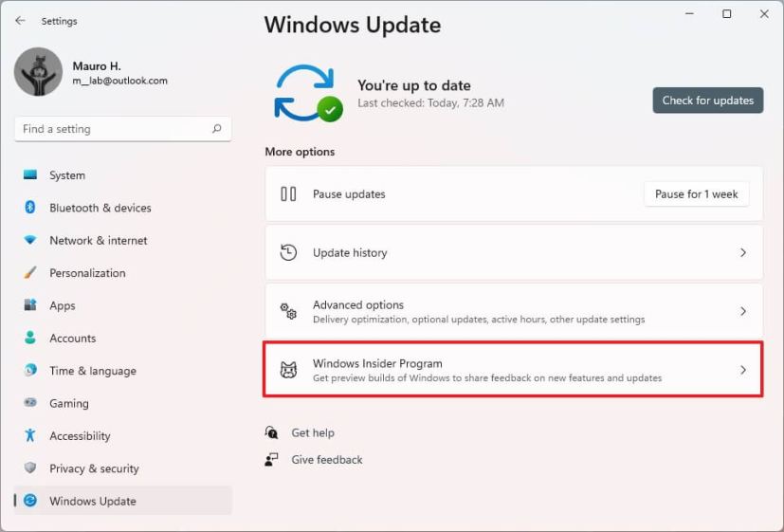
Task: Select the Apps icon in sidebar
Action: point(30,305)
